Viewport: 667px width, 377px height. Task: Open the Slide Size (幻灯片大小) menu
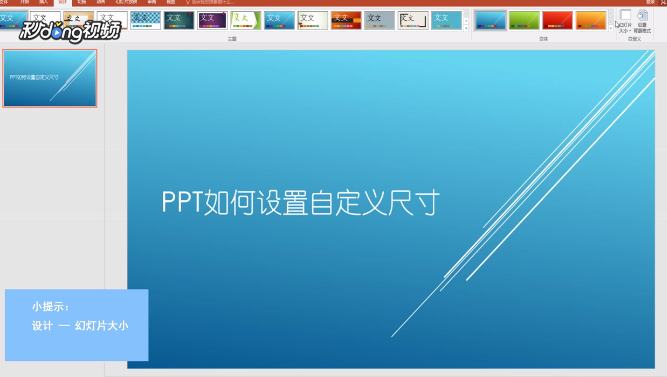[625, 21]
